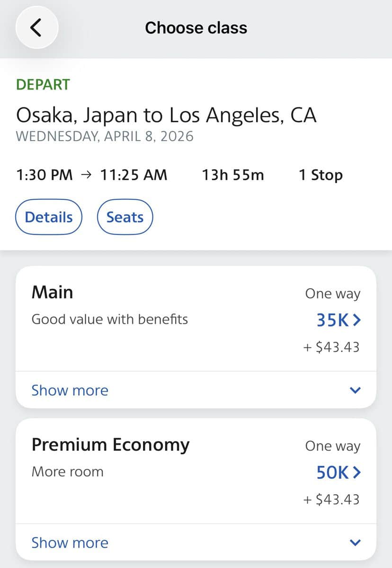
Task: Select the 35K Main fare
Action: click(x=338, y=320)
